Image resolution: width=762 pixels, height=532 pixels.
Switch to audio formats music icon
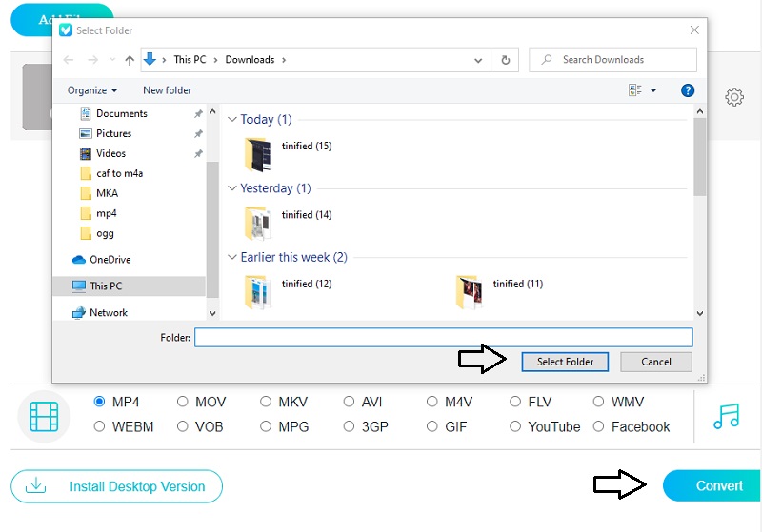(726, 416)
